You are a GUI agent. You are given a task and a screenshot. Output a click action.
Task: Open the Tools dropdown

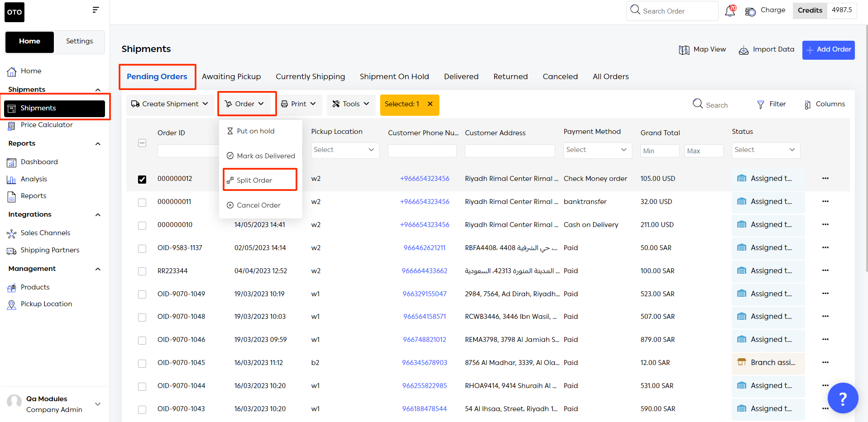pos(351,104)
